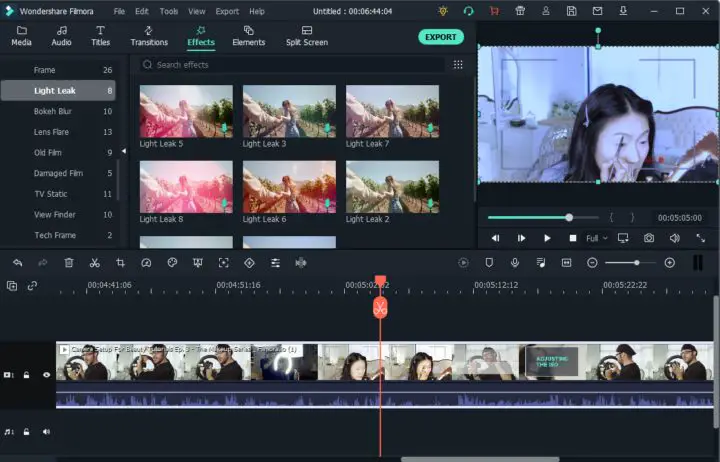Mute the audio track speaker icon

[x=46, y=432]
